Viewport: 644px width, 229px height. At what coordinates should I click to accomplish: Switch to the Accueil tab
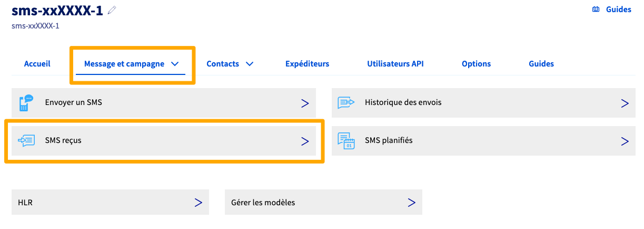pyautogui.click(x=37, y=64)
